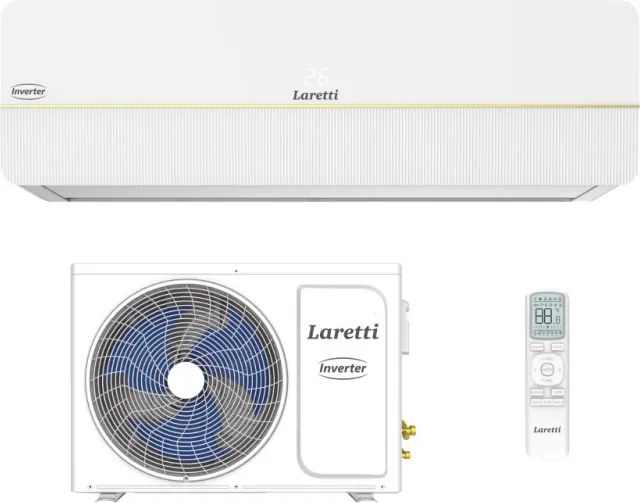Image resolution: width=640 pixels, height=503 pixels.
Task: Click the Inverter badge on indoor unit
Action: 28,91
